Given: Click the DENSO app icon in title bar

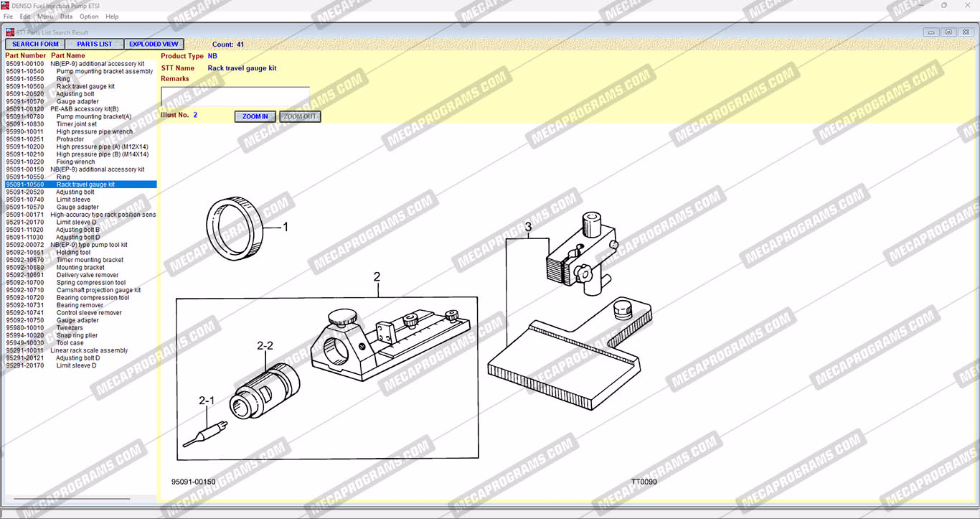Looking at the screenshot, I should pyautogui.click(x=6, y=6).
